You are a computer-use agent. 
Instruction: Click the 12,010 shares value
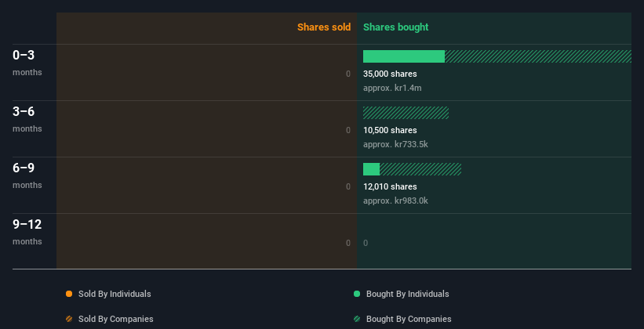tap(390, 186)
